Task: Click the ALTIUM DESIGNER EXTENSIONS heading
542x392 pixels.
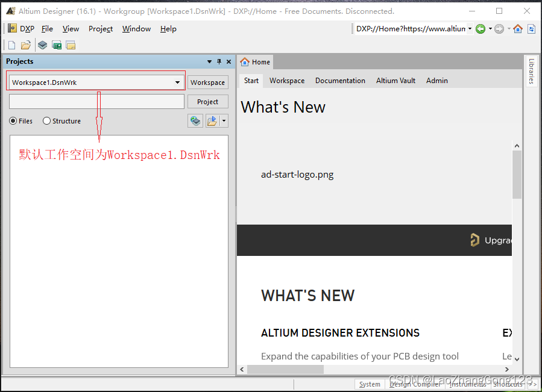Action: tap(340, 333)
